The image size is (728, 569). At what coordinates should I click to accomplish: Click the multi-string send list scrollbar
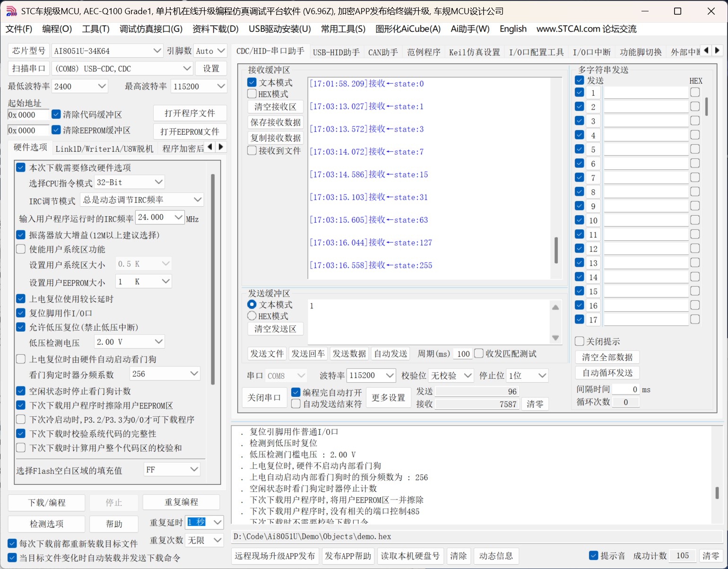click(706, 107)
